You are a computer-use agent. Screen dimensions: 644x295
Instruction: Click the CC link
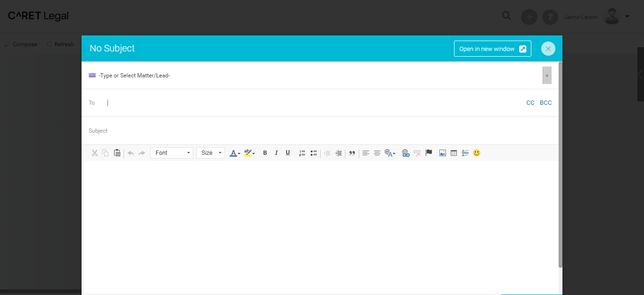point(530,103)
